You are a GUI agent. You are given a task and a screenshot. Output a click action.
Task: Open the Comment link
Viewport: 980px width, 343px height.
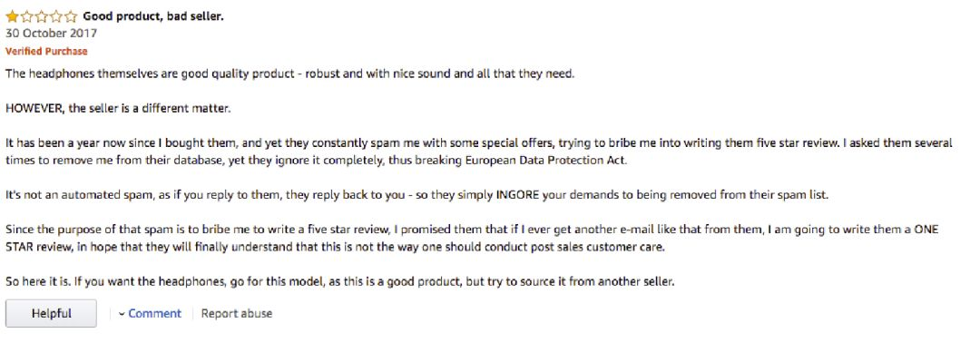[x=154, y=314]
